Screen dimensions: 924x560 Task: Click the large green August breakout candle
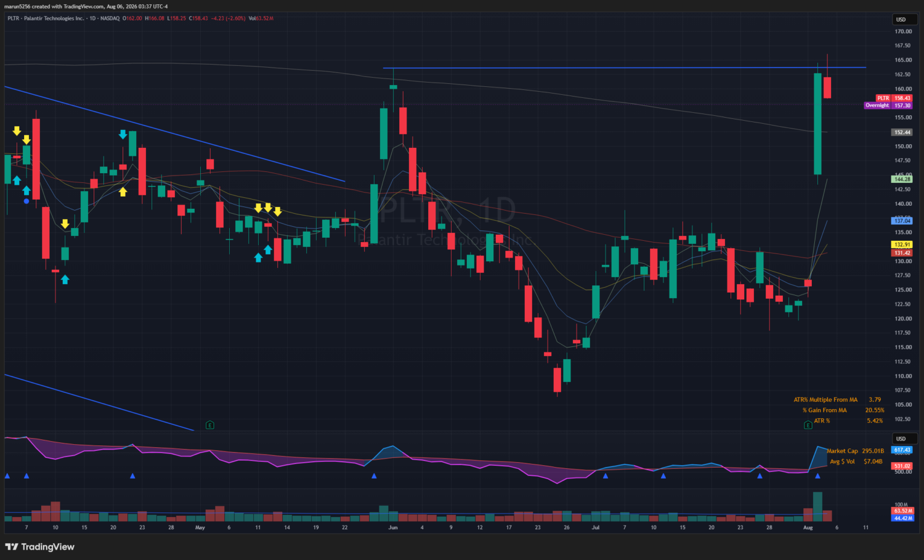click(817, 124)
